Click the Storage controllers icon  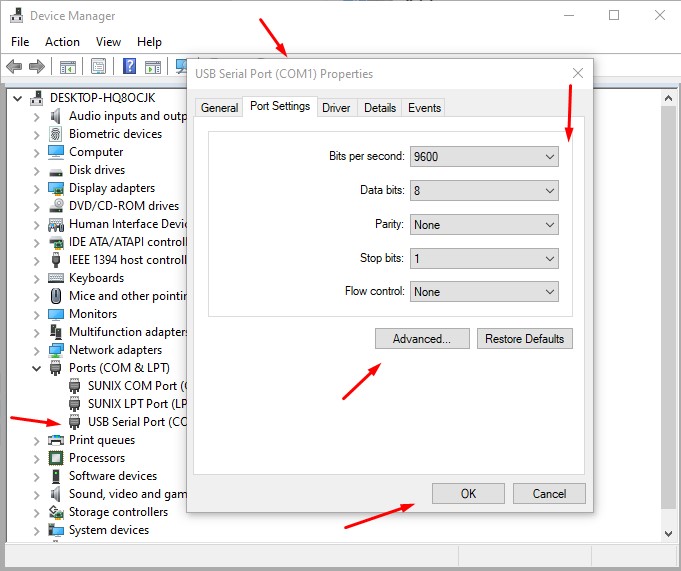(x=56, y=512)
